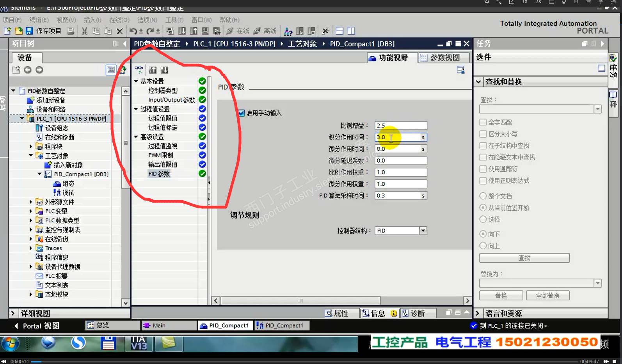
Task: Copy selection using the toolbar copy icon
Action: pos(96,31)
